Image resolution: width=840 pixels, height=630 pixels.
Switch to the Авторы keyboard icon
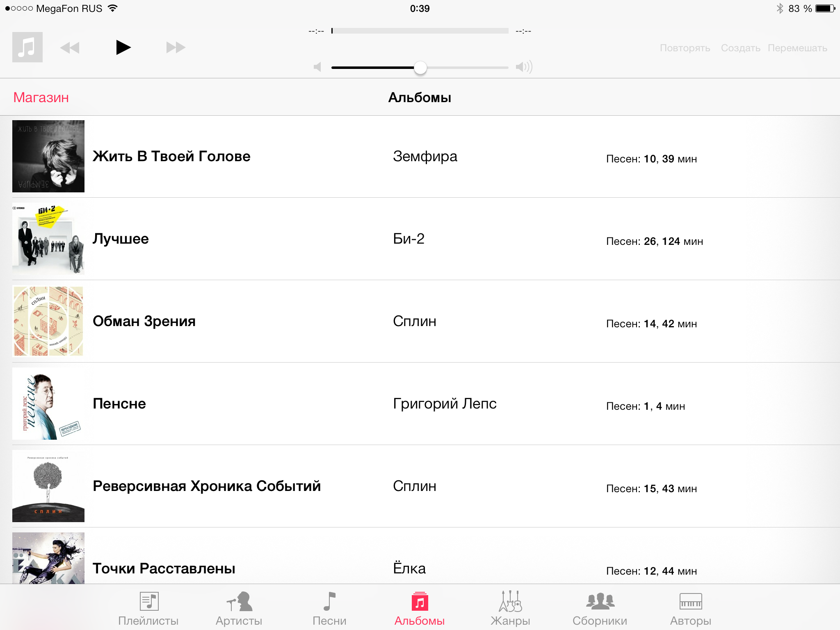[691, 601]
